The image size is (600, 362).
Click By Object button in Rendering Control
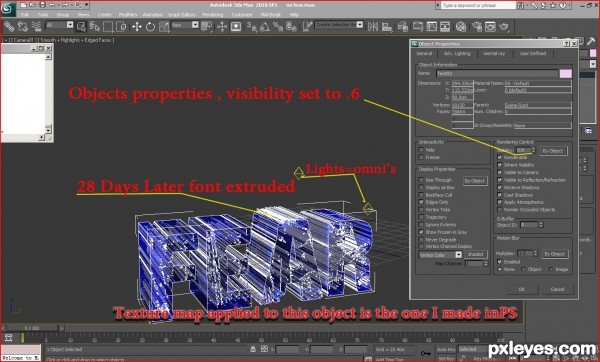point(553,151)
